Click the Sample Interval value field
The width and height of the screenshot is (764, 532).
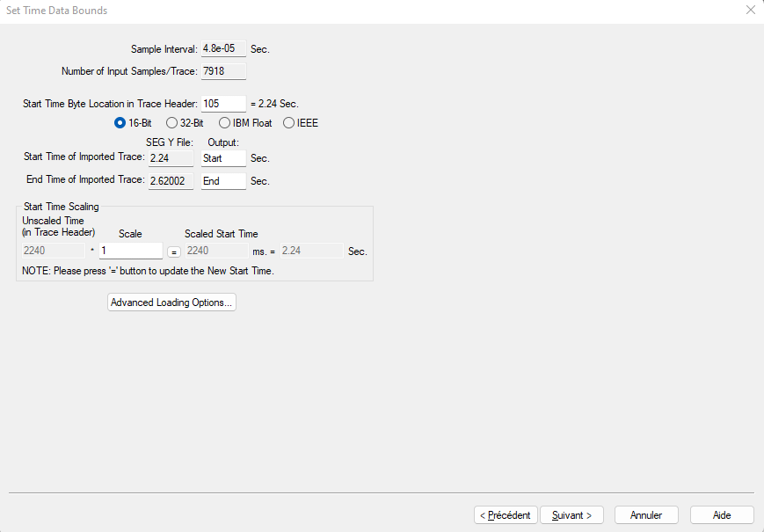click(223, 49)
